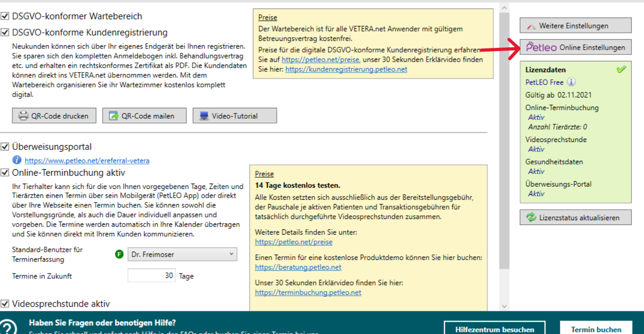Click the info icon next to PetLEO Free
Image resolution: width=644 pixels, height=334 pixels.
[571, 82]
